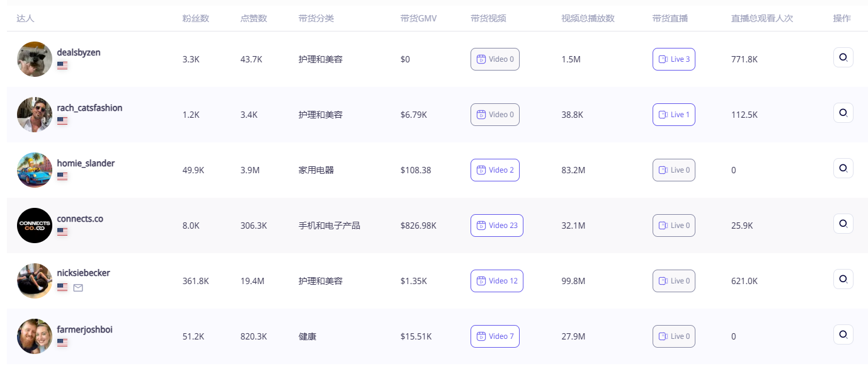Open search action for rach_catsfashion
868x371 pixels.
843,113
